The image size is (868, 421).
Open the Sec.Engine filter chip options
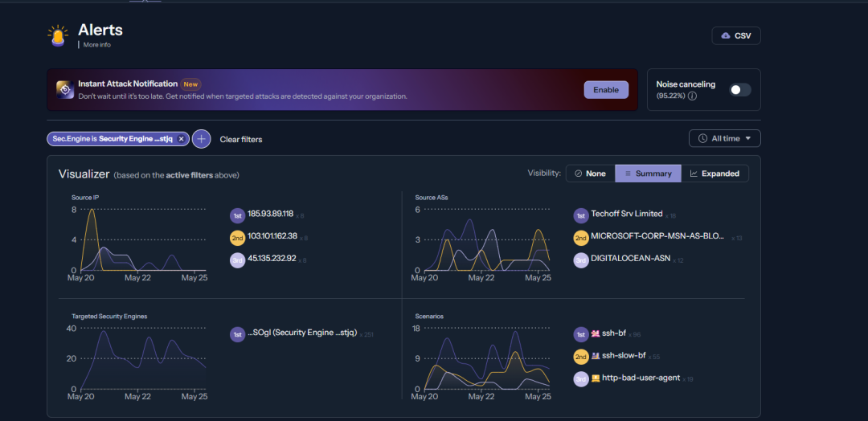tap(112, 139)
